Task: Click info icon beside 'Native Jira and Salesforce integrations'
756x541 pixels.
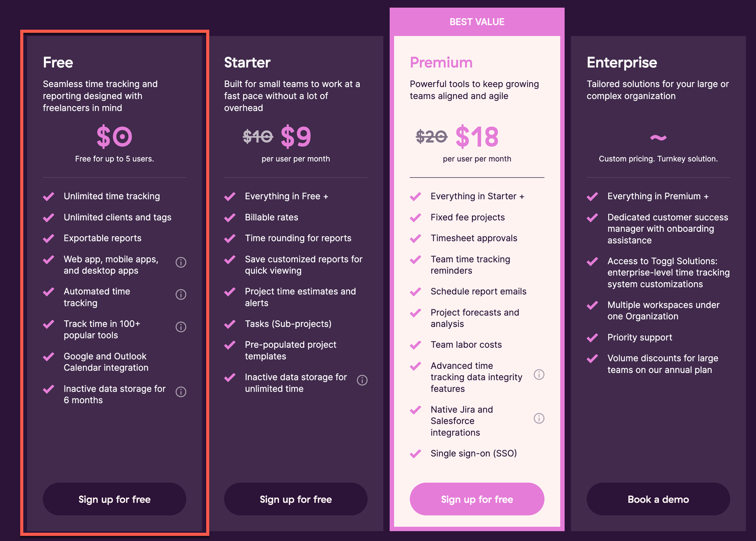Action: pos(539,418)
